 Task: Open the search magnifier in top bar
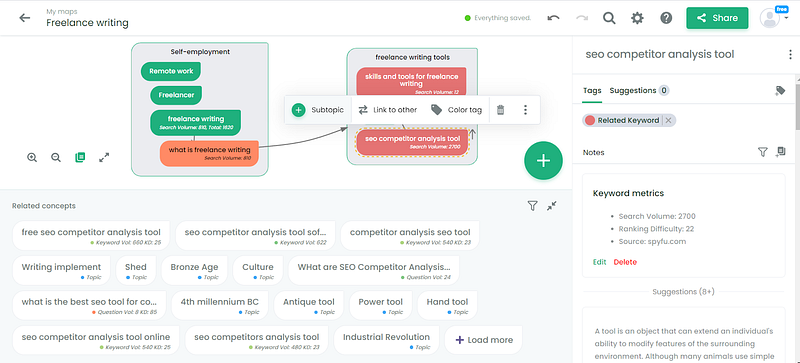pyautogui.click(x=609, y=18)
